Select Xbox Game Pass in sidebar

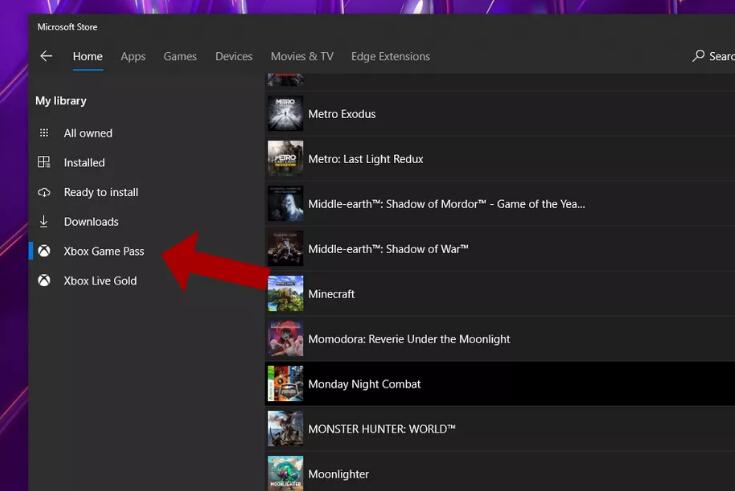104,251
